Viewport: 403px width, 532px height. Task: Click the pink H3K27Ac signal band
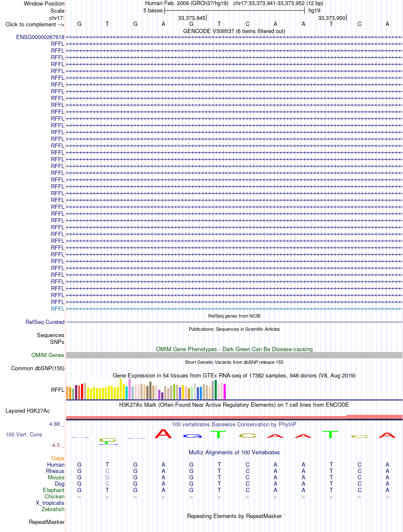click(234, 417)
